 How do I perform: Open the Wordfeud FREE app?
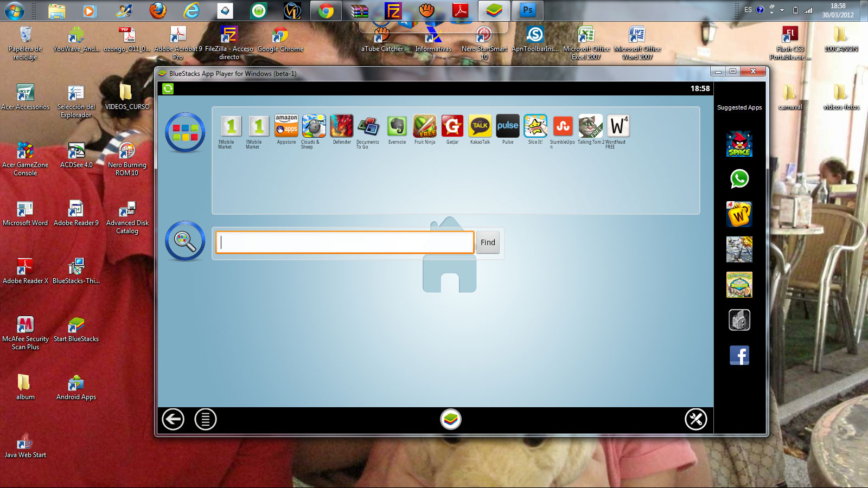[x=618, y=126]
